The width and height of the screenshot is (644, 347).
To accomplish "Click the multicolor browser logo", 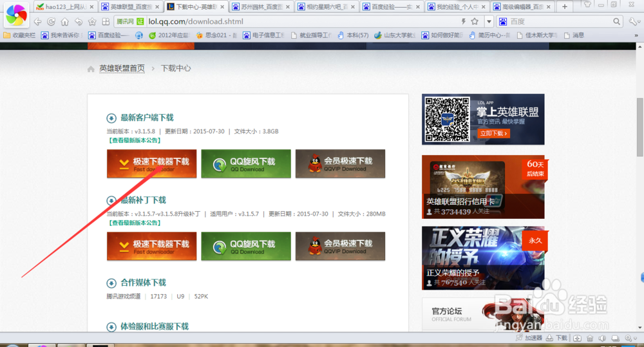I will click(17, 15).
